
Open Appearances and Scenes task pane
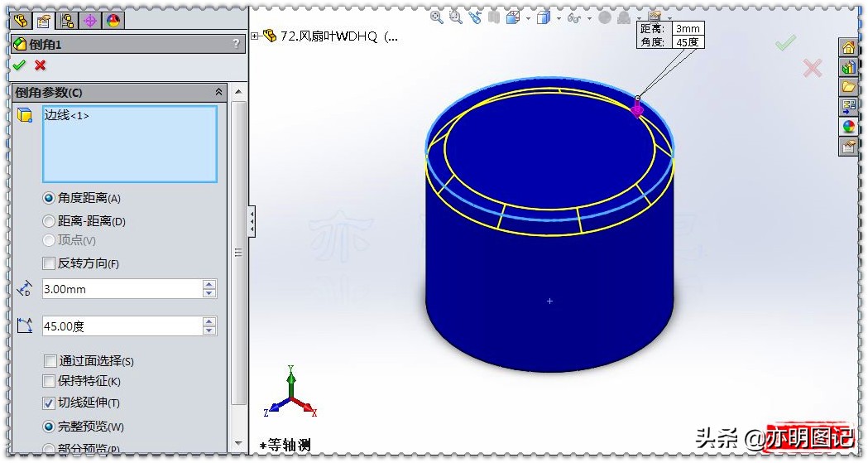point(849,126)
